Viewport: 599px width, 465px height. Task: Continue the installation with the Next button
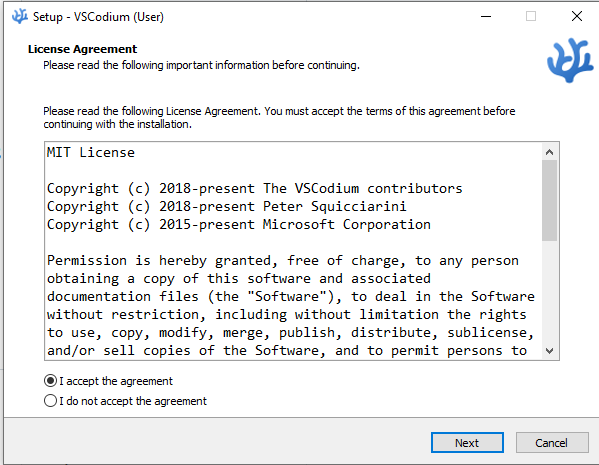point(467,442)
